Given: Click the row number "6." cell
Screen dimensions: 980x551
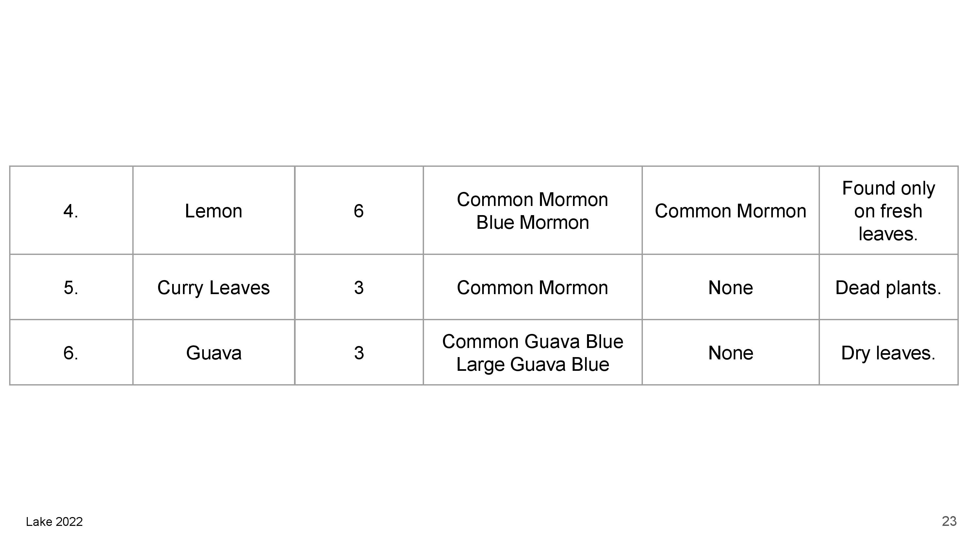Looking at the screenshot, I should click(71, 353).
